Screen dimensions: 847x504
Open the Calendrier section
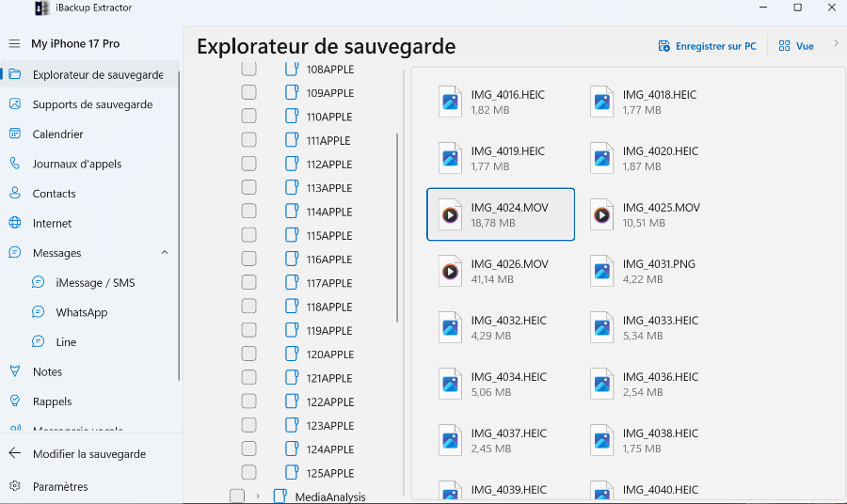pos(89,134)
